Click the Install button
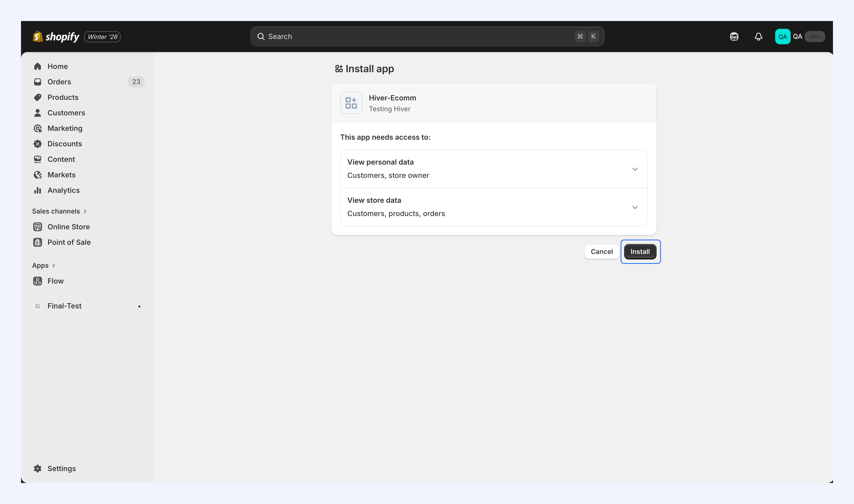Viewport: 854px width, 504px height. coord(640,252)
